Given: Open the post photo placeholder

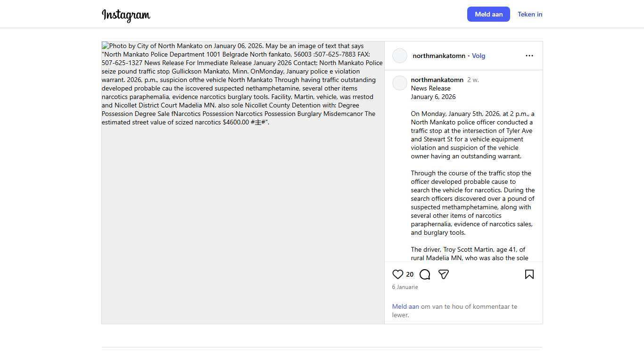Looking at the screenshot, I should point(243,212).
